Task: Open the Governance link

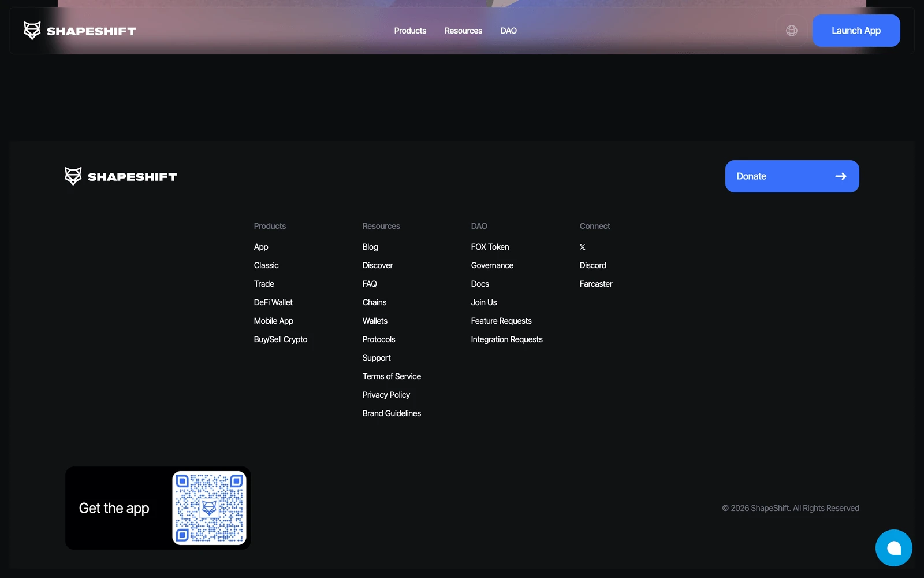Action: point(492,265)
